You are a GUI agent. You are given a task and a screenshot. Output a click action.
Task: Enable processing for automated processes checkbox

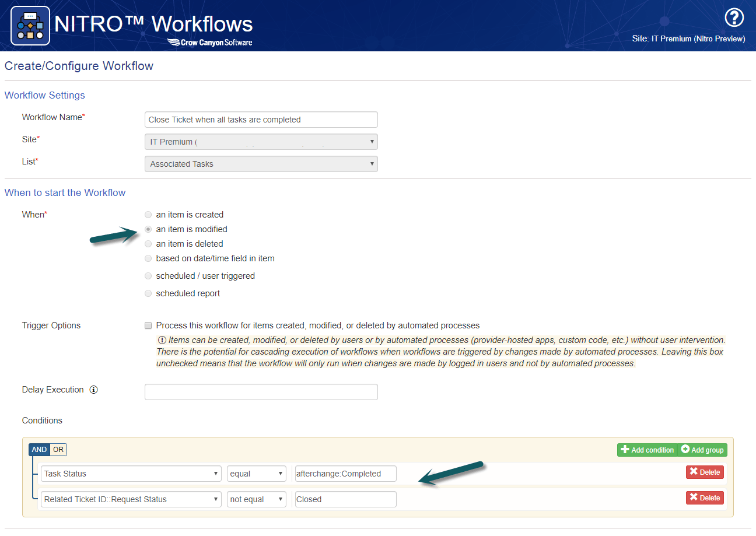[148, 325]
